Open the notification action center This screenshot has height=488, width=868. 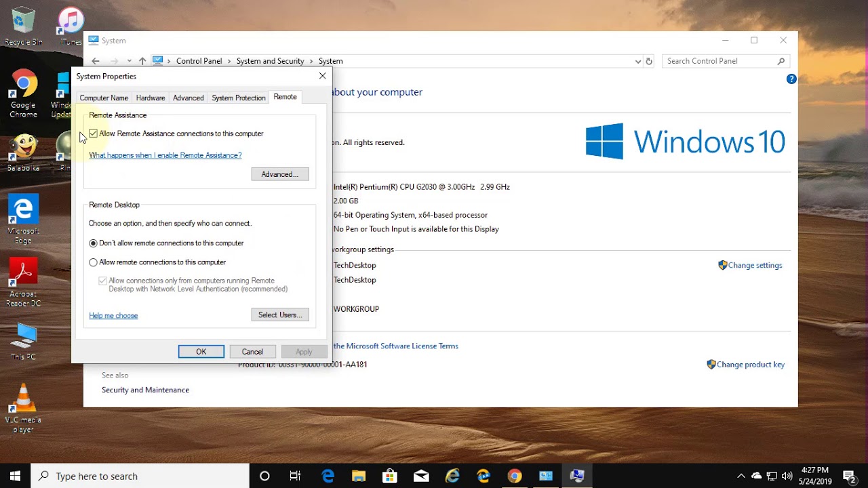click(849, 476)
